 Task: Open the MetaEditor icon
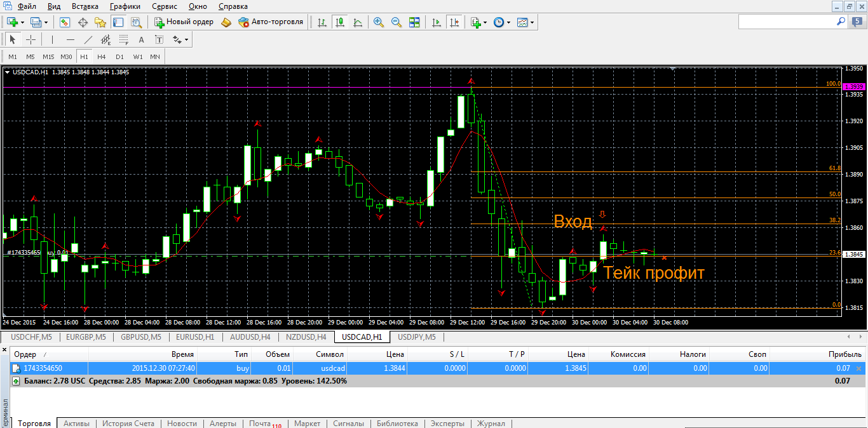(227, 22)
